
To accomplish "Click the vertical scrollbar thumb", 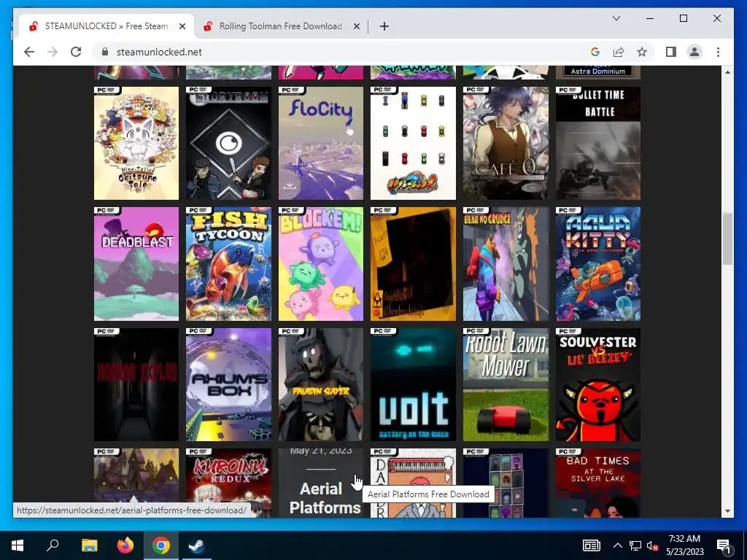I will (727, 238).
